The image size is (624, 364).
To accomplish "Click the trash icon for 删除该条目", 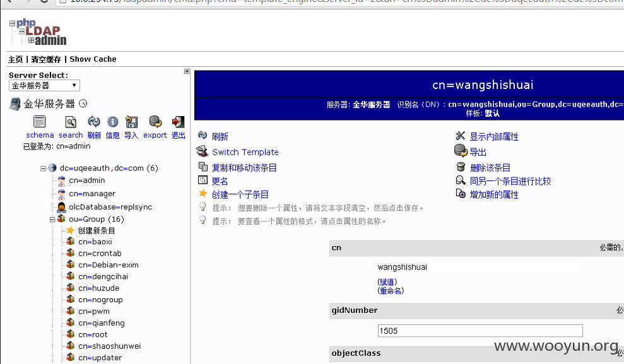I will coord(461,167).
